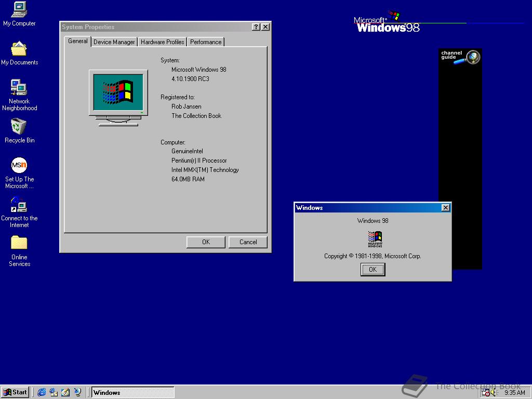Click The Collection Book registration text
The width and height of the screenshot is (532, 399).
196,116
